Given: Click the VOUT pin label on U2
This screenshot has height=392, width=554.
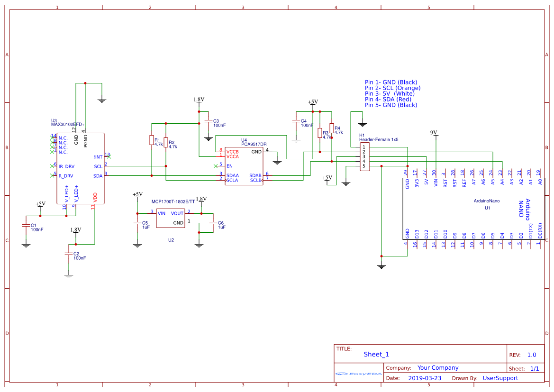Looking at the screenshot, I should (177, 213).
